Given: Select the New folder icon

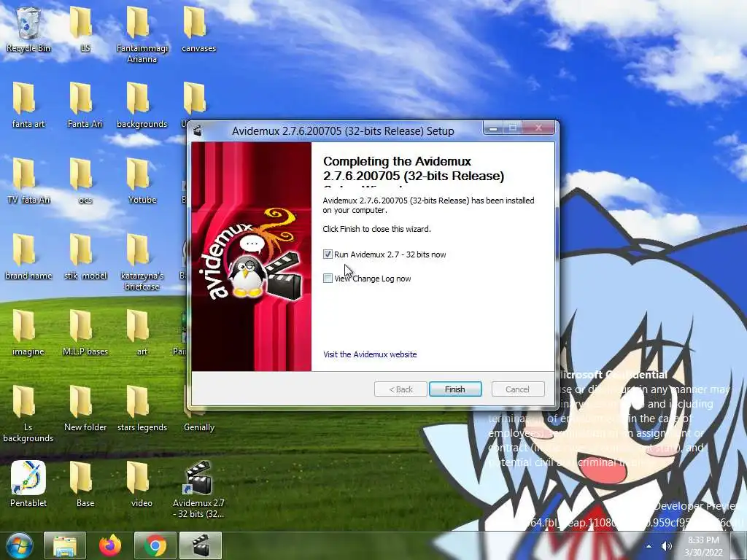Looking at the screenshot, I should click(85, 408).
